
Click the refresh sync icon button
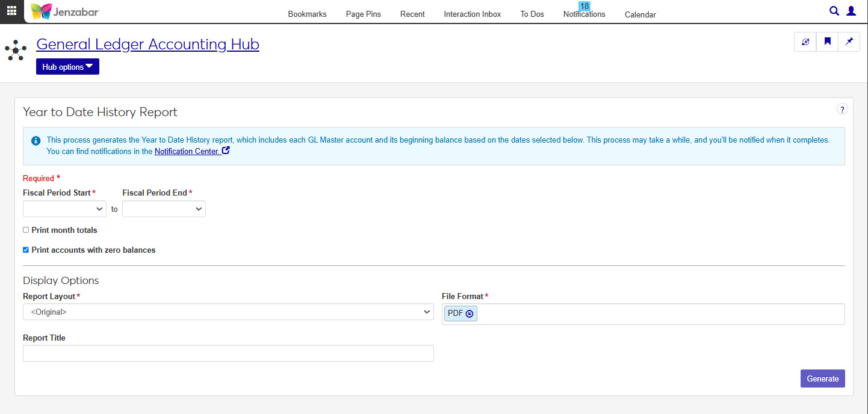pyautogui.click(x=805, y=42)
